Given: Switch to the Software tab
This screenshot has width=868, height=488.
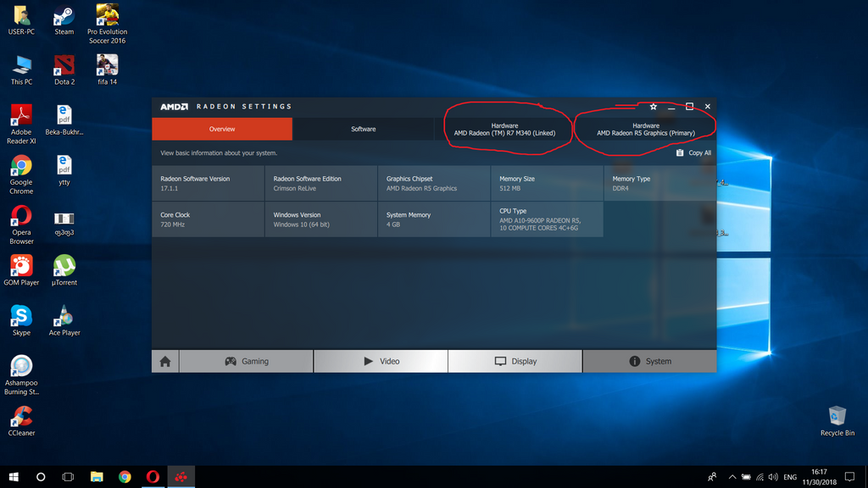Looking at the screenshot, I should 363,129.
